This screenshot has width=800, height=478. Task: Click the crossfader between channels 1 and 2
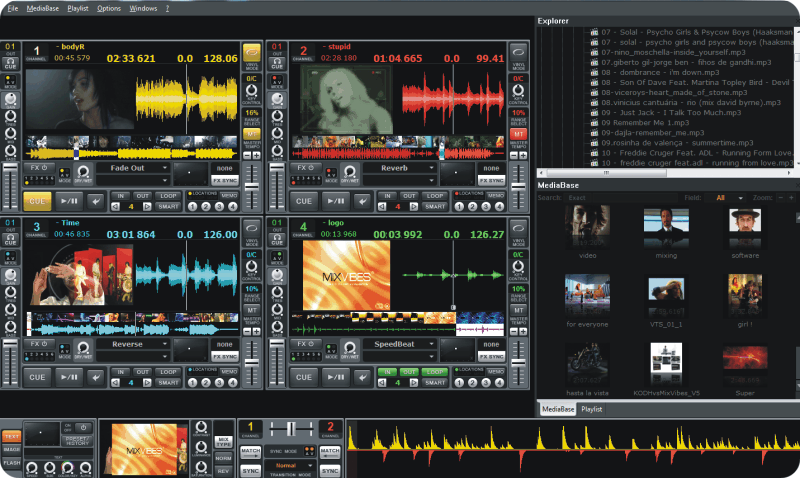pos(293,427)
